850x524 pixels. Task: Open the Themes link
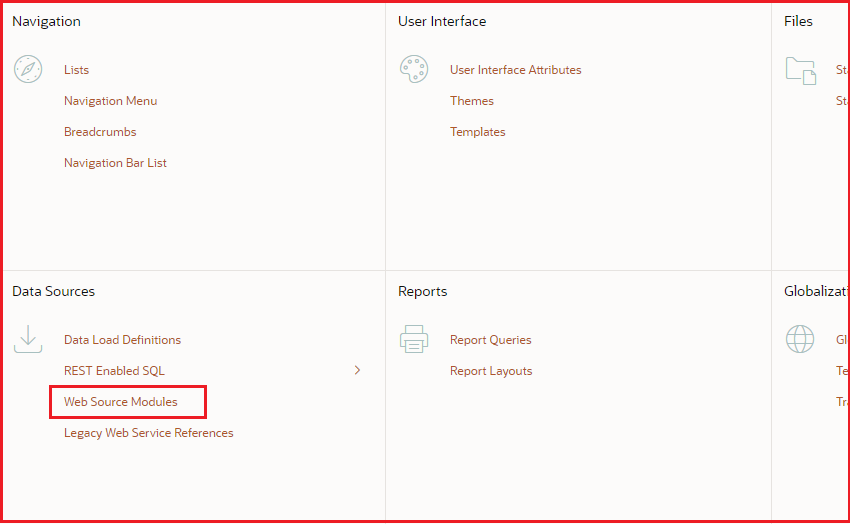tap(471, 101)
